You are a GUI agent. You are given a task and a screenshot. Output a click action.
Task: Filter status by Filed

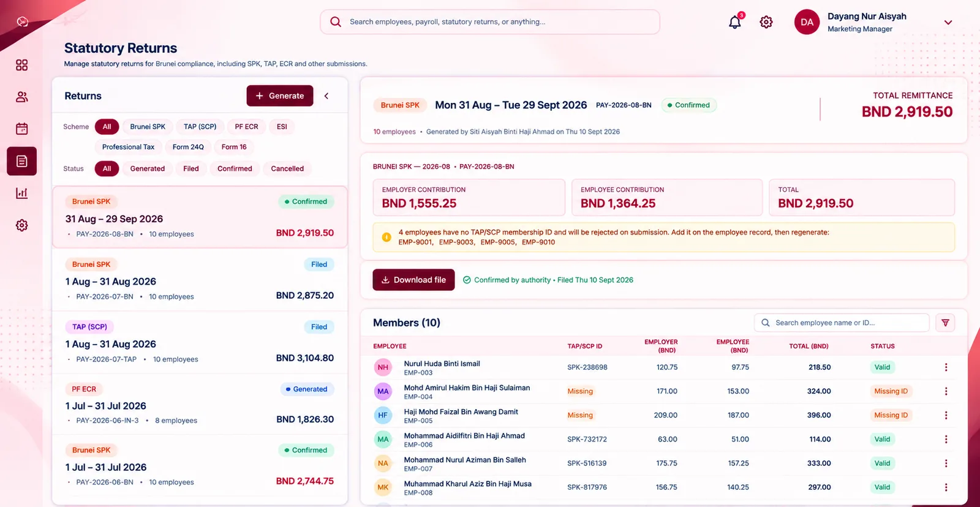pyautogui.click(x=191, y=168)
